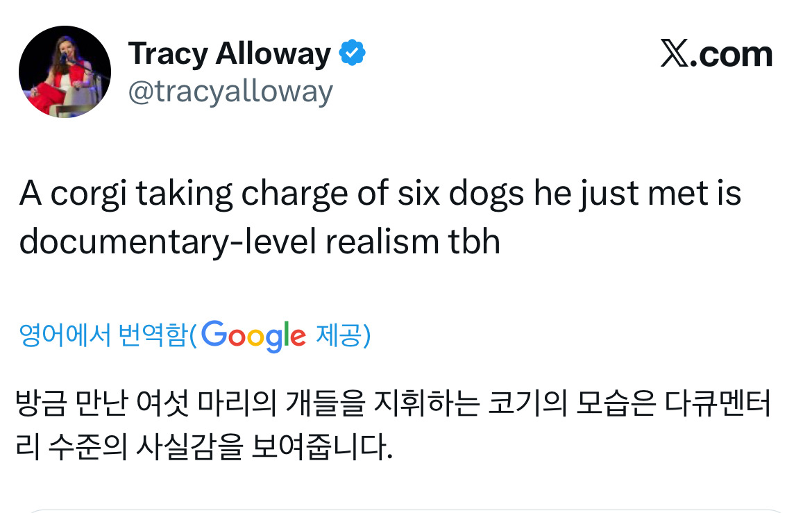Click the "제공)" text after the Google logo

[x=343, y=335]
